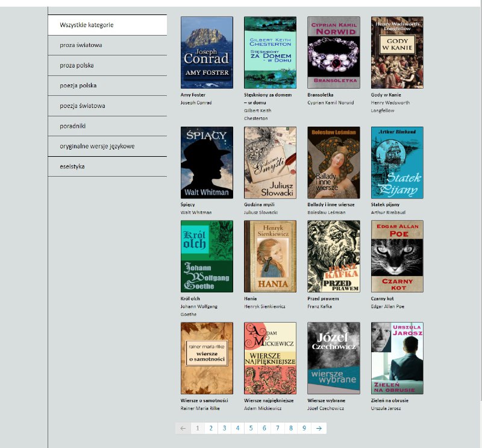The height and width of the screenshot is (448, 482).
Task: Click the 'Godzina myśli' title link
Action: (x=259, y=204)
